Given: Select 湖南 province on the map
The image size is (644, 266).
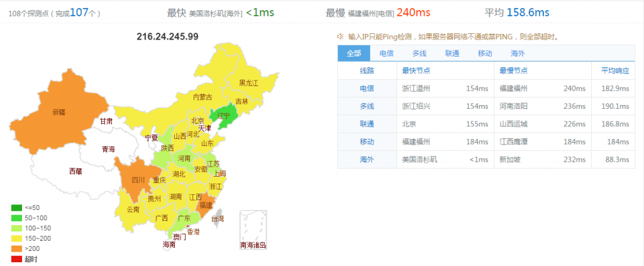Looking at the screenshot, I should 175,197.
